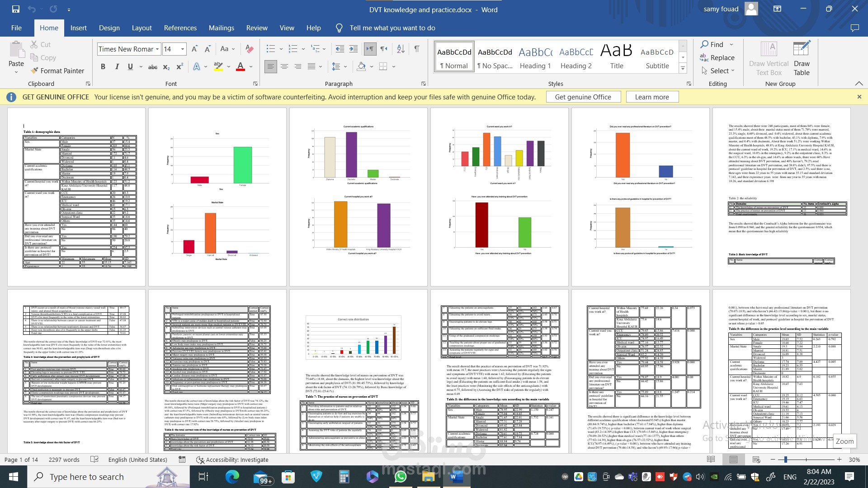The image size is (868, 488).
Task: Dismiss the genuine Office notification bar
Action: point(859,97)
